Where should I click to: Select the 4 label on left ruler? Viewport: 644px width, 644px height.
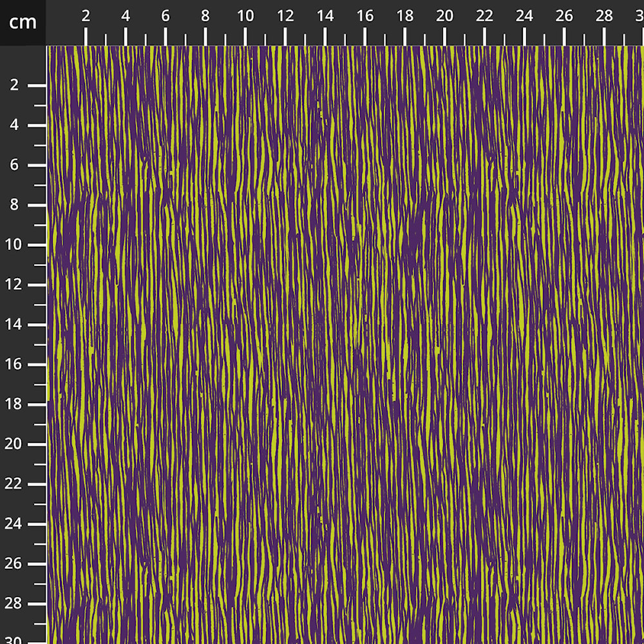(x=15, y=126)
